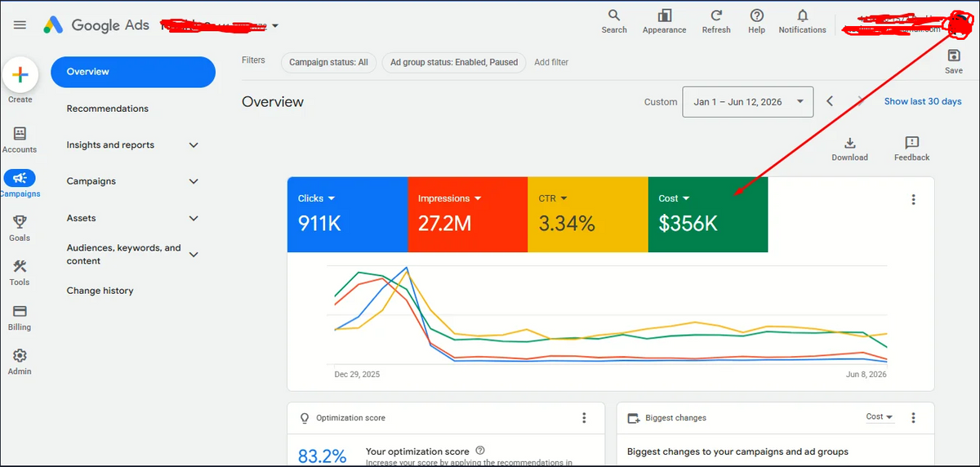This screenshot has height=467, width=980.
Task: Click 'Your optimization score' heading
Action: 417,451
